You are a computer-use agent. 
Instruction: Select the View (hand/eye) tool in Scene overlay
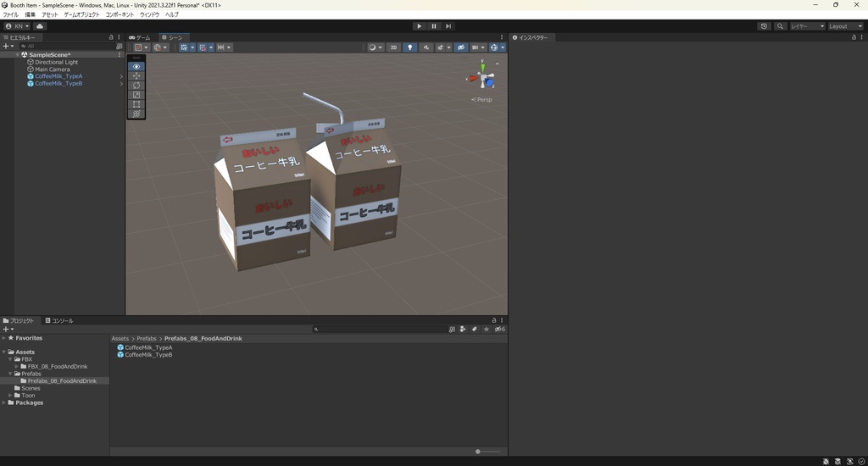coord(136,66)
